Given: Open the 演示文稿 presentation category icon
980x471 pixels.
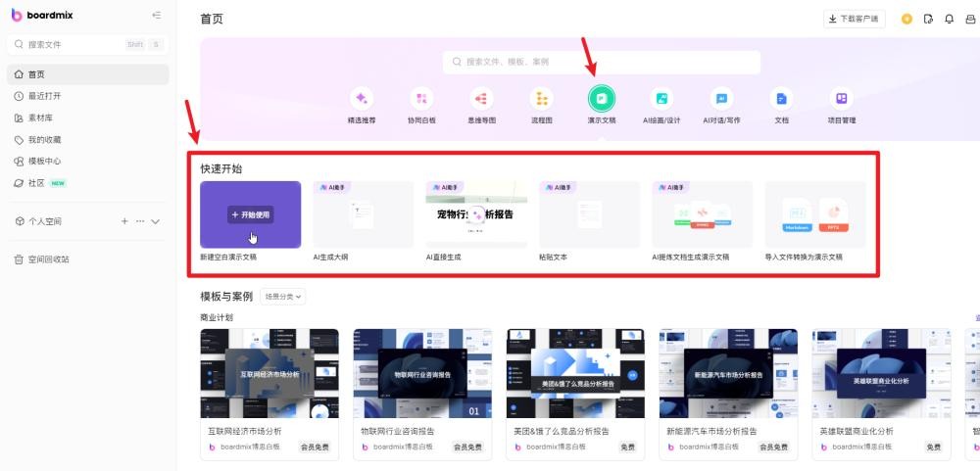Looking at the screenshot, I should pyautogui.click(x=602, y=99).
